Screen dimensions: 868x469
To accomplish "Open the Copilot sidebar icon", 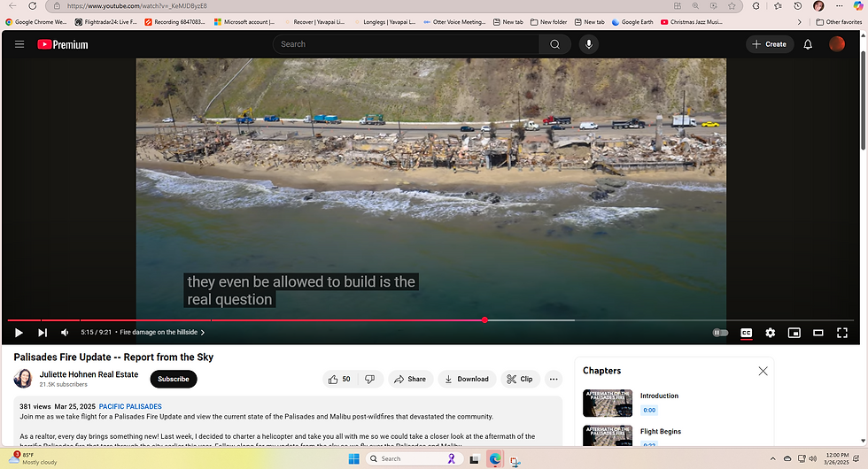I will click(858, 5).
